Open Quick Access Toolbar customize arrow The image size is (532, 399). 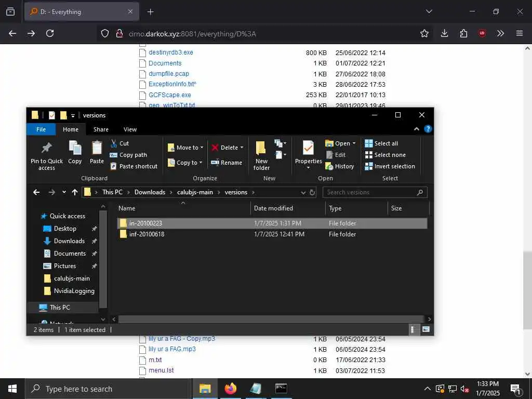click(73, 116)
